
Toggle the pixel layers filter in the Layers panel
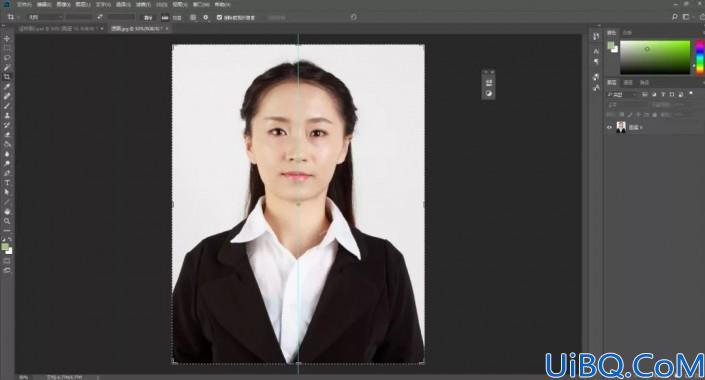[645, 94]
